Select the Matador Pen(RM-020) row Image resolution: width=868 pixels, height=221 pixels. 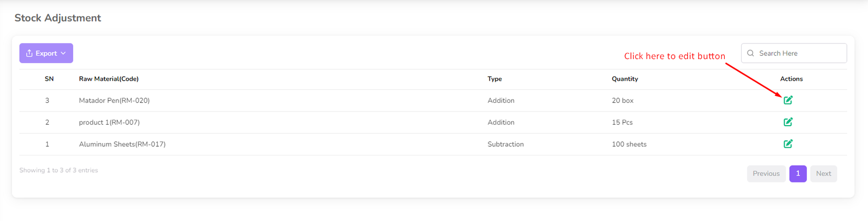(114, 101)
